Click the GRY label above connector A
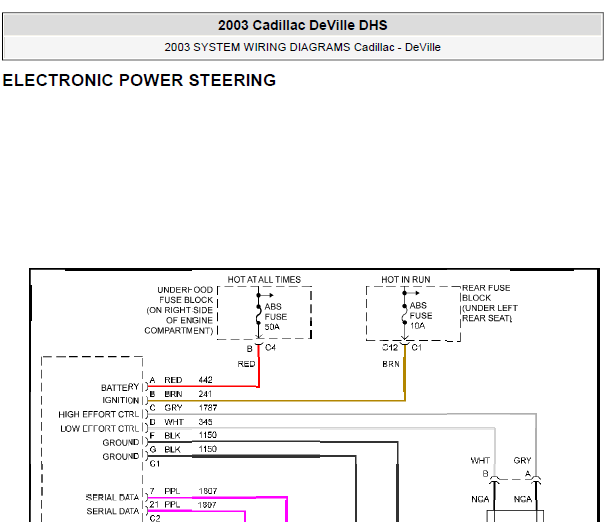 (522, 461)
